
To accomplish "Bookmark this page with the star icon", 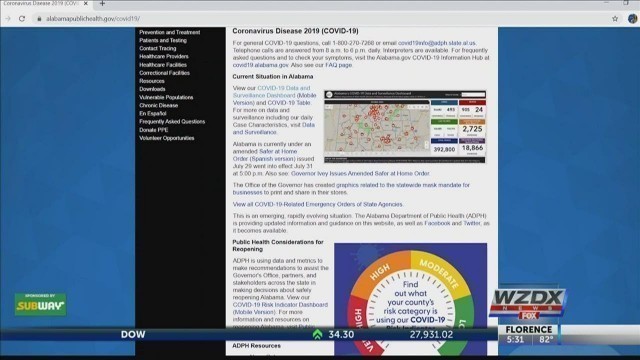I will (615, 19).
